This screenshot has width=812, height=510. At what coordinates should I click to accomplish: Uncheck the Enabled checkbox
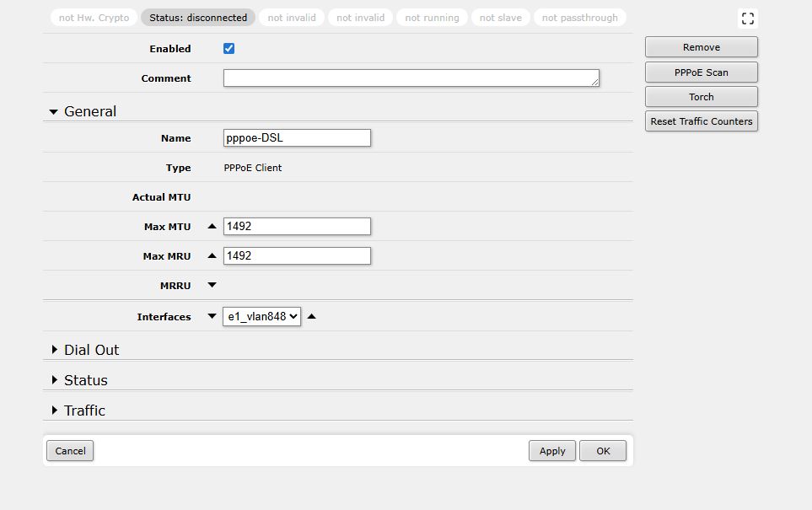click(229, 49)
